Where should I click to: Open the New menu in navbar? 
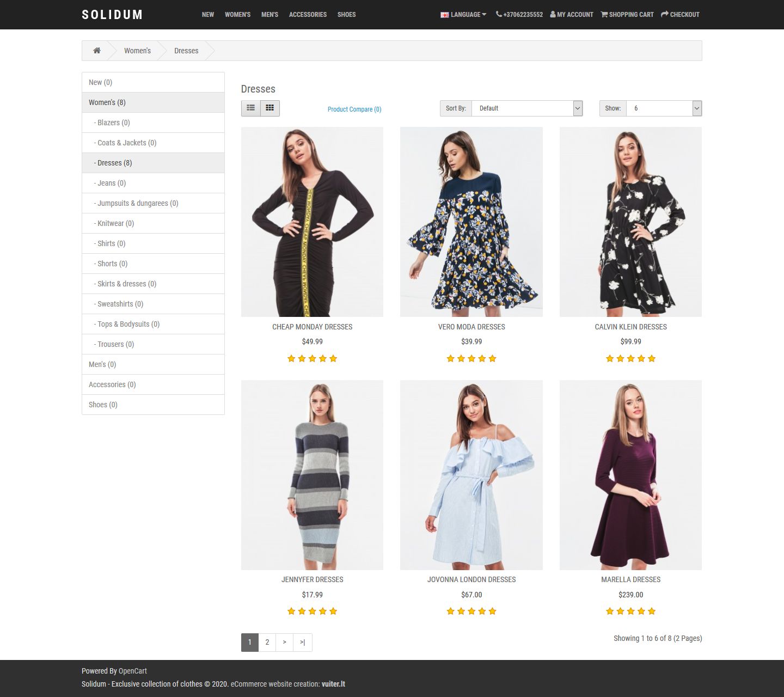pos(208,15)
